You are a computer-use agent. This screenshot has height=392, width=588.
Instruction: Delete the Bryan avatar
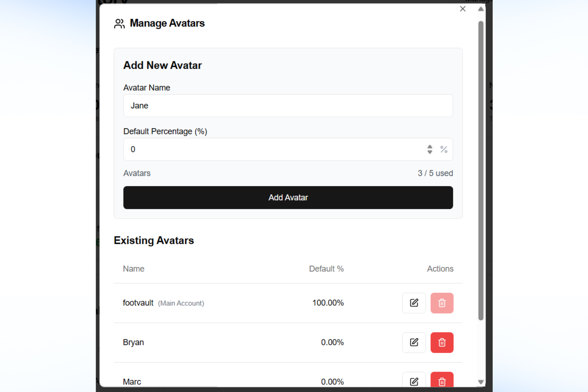point(442,342)
